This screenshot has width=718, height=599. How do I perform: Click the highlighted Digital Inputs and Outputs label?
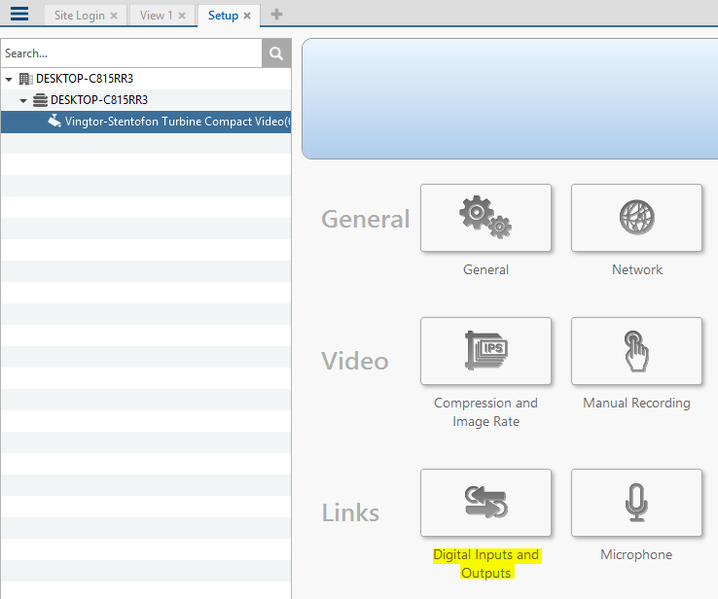(485, 564)
